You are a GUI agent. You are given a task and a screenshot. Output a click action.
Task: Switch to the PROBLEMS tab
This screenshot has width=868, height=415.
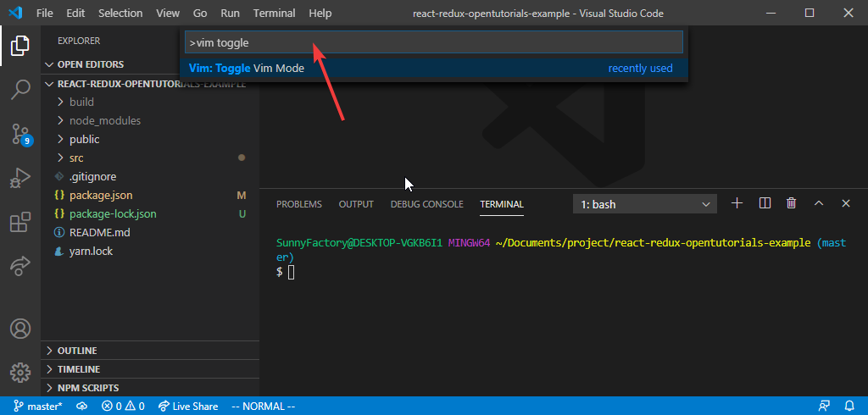coord(299,204)
